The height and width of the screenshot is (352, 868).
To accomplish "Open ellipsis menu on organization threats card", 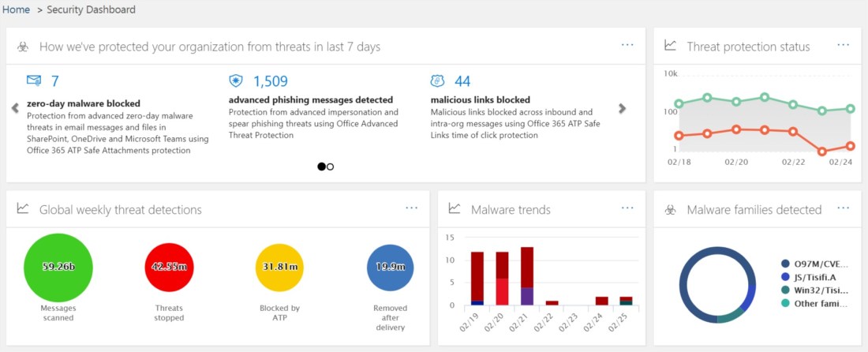I will [627, 45].
